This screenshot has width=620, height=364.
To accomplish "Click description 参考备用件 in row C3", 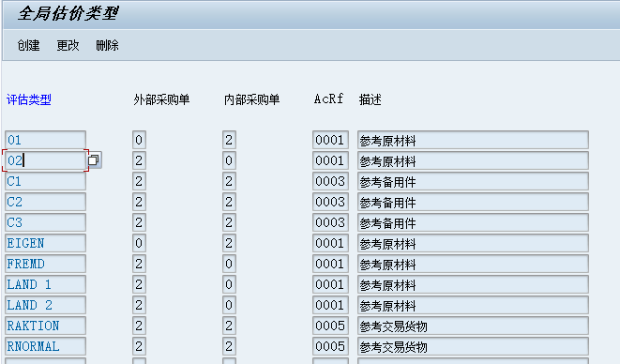I will [473, 222].
